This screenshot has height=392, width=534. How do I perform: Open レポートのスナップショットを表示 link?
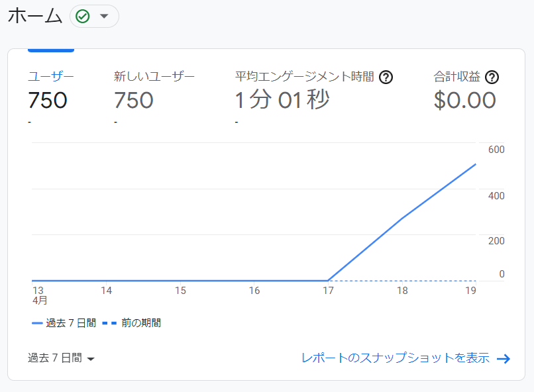tap(396, 358)
